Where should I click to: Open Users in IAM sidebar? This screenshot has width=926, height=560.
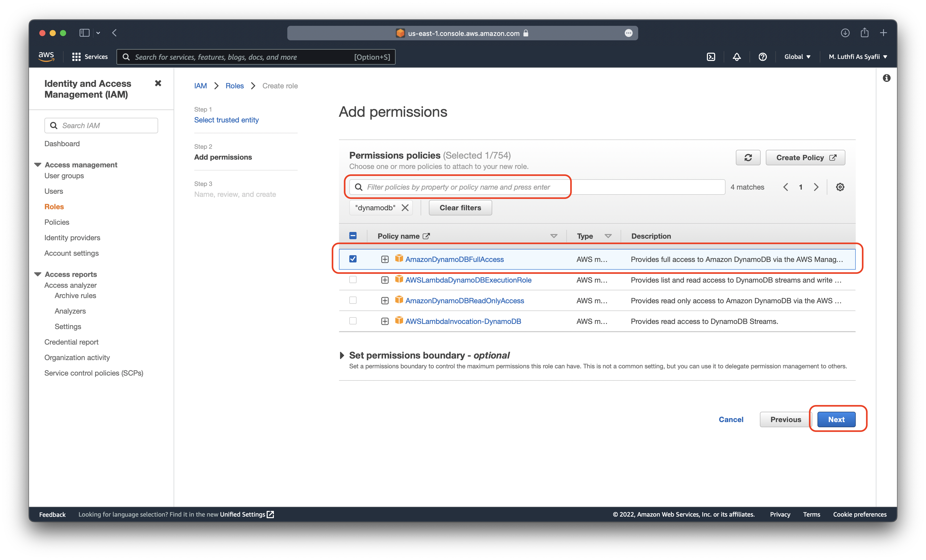[54, 191]
